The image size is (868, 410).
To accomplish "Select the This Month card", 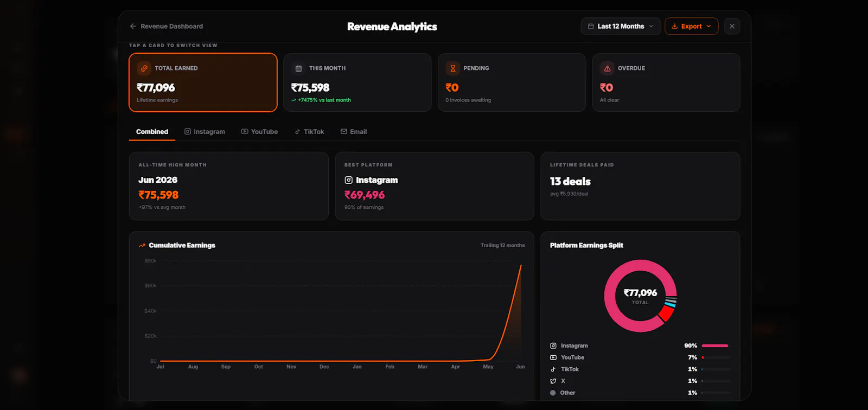I will (x=357, y=82).
